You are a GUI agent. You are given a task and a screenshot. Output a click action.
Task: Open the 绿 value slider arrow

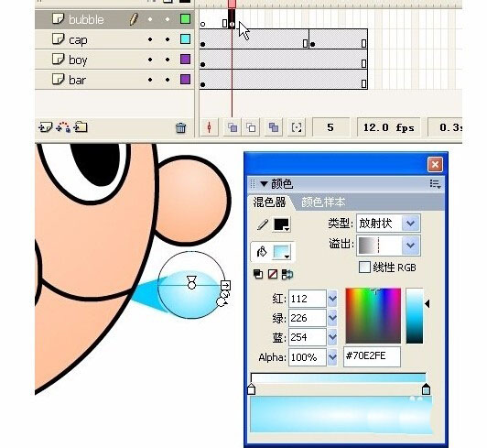(x=332, y=318)
